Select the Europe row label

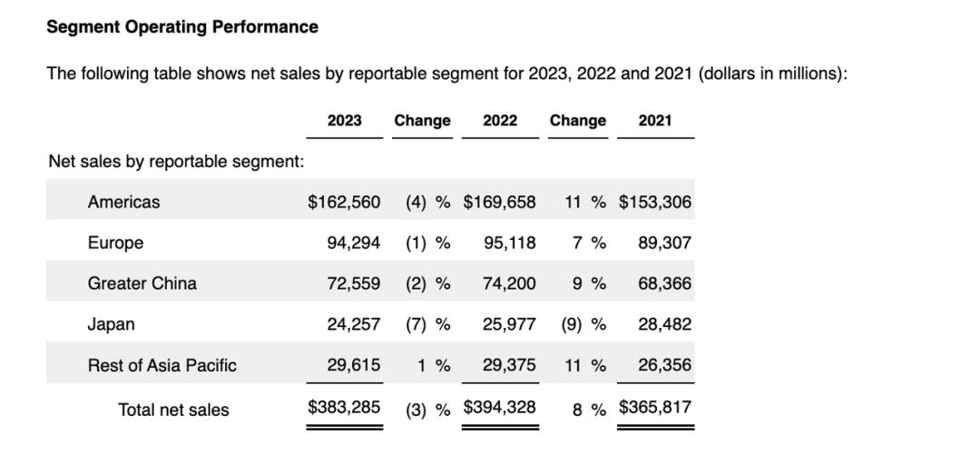pos(115,242)
